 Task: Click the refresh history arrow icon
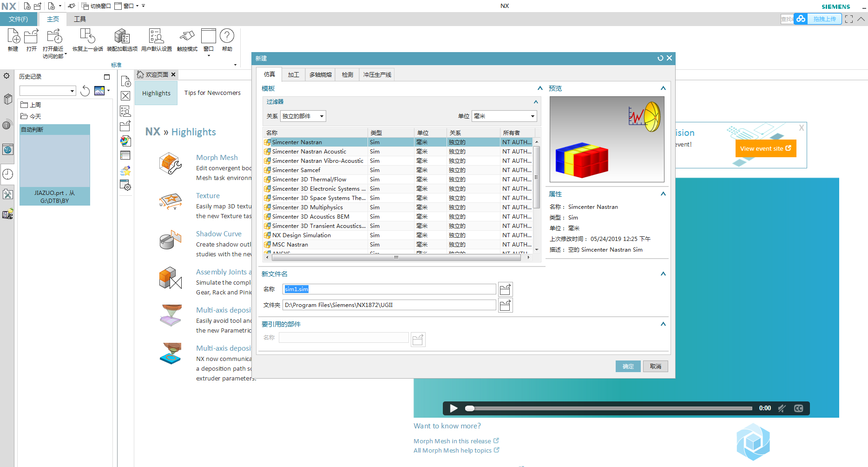click(85, 91)
